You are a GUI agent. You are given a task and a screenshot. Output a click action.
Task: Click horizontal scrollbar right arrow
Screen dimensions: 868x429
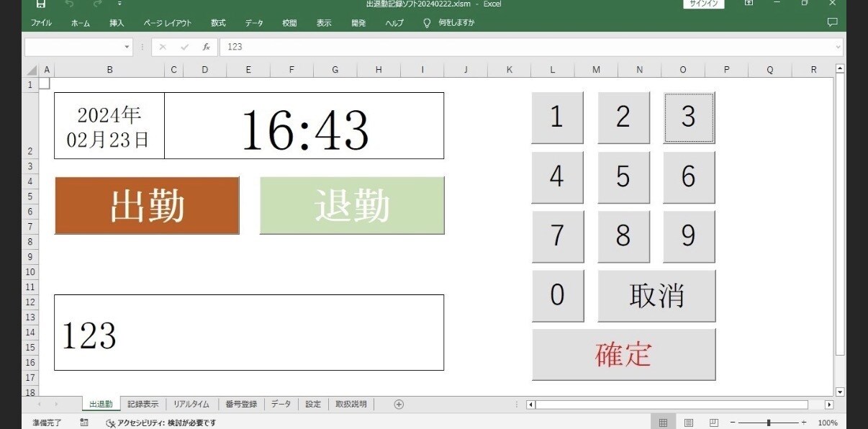click(x=829, y=405)
